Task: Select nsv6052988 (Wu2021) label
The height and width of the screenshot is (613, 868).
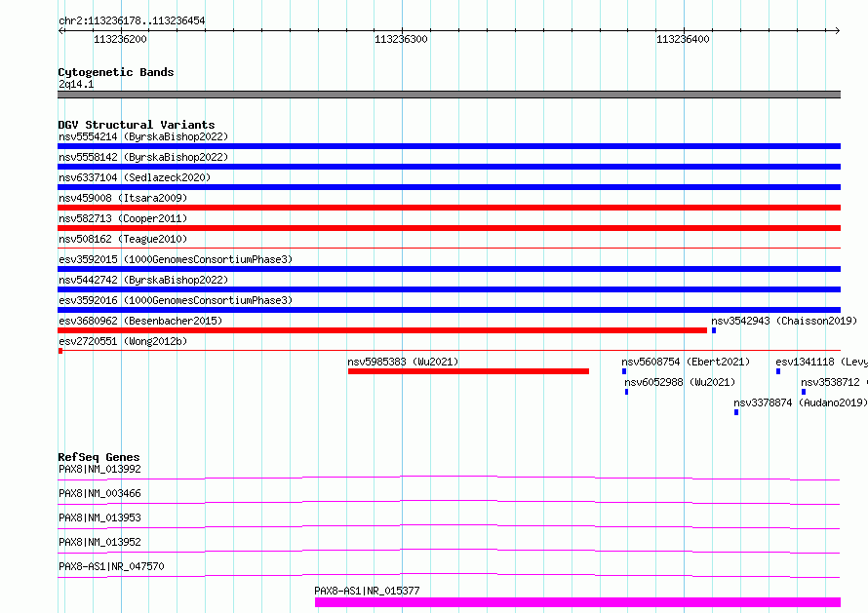Action: click(x=681, y=382)
